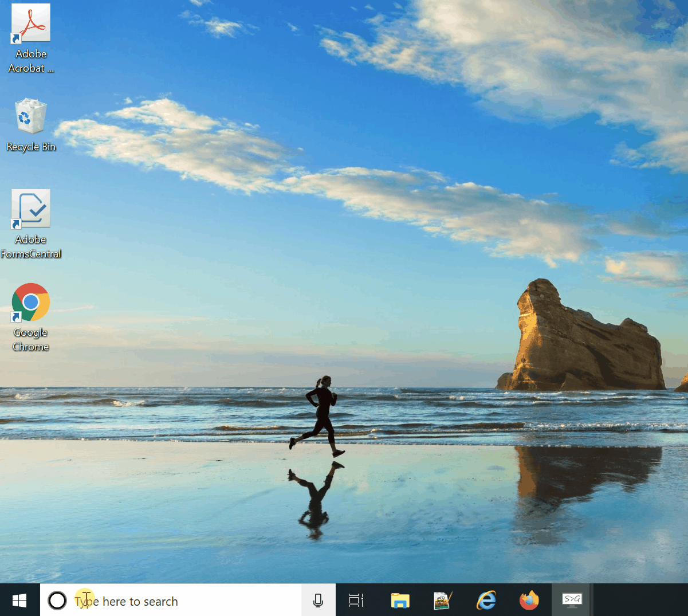The image size is (688, 616).
Task: Click the 'Google Chrome' text label
Action: pyautogui.click(x=31, y=339)
